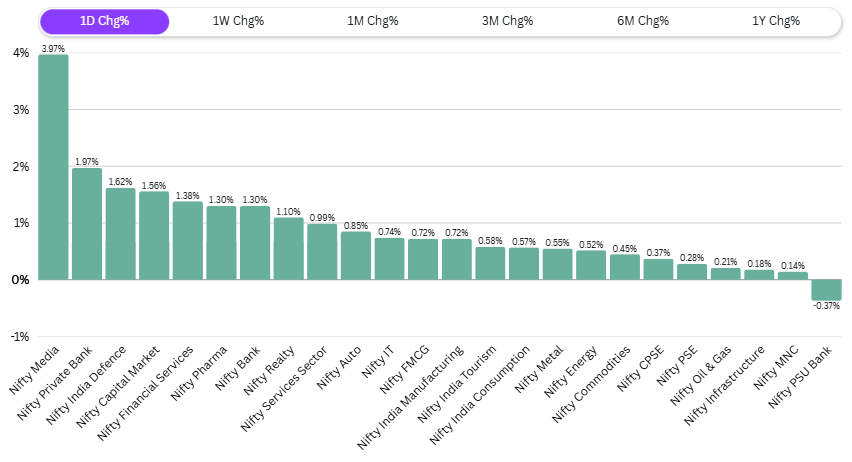Viewport: 852px width, 462px height.
Task: Select the Nifty Financial Services bar
Action: [188, 241]
